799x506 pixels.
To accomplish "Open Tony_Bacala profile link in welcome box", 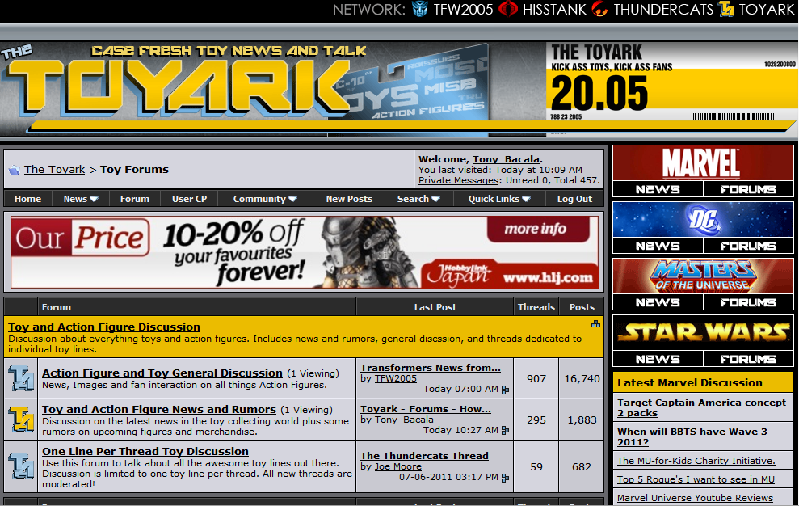I will coord(507,159).
